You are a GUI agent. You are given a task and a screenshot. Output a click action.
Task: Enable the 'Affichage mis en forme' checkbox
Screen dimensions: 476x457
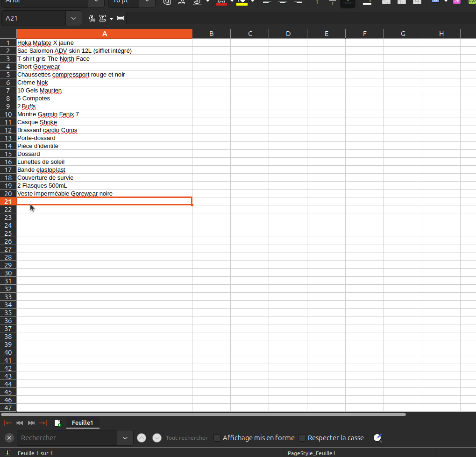[x=217, y=438]
